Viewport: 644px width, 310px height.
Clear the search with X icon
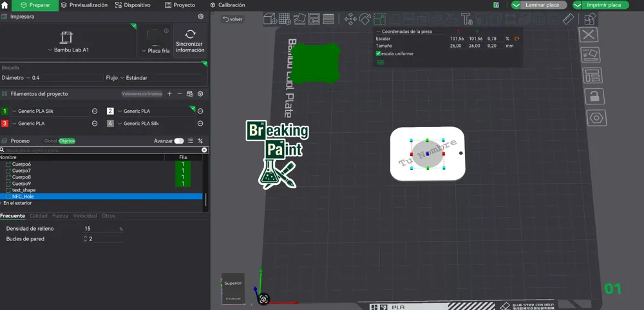click(204, 150)
